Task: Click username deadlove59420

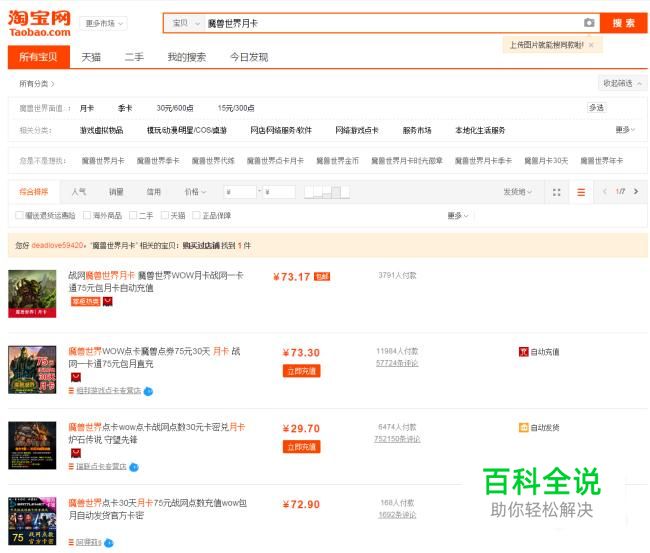Action: click(57, 245)
